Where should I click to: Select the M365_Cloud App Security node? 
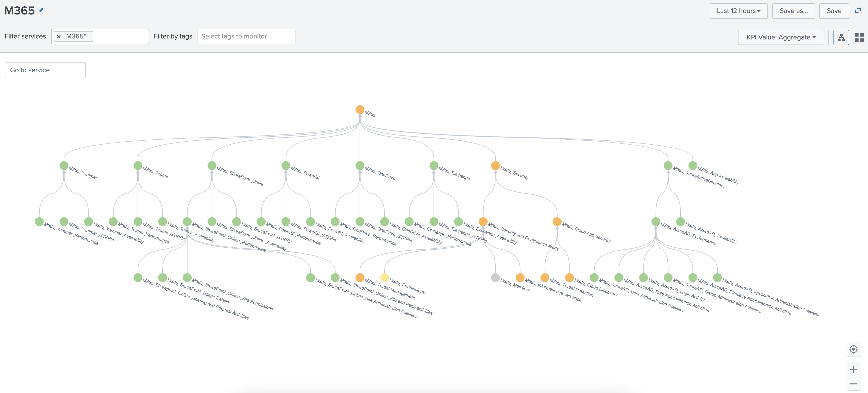click(557, 222)
